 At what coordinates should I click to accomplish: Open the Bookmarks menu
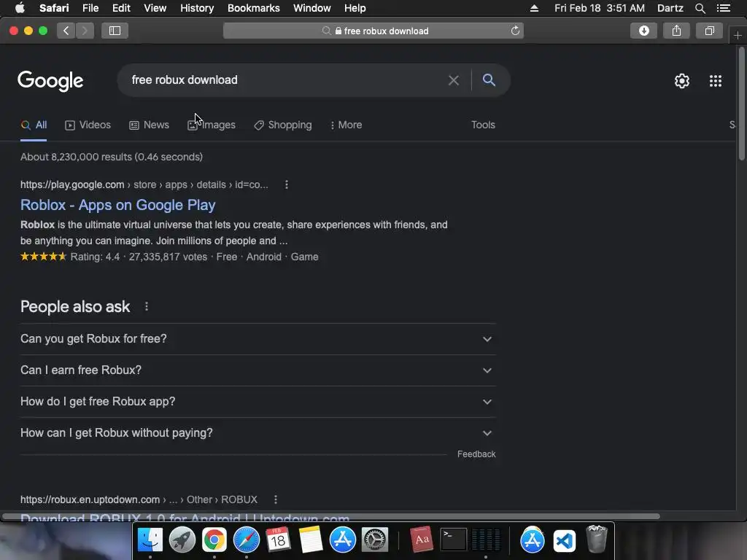[253, 8]
